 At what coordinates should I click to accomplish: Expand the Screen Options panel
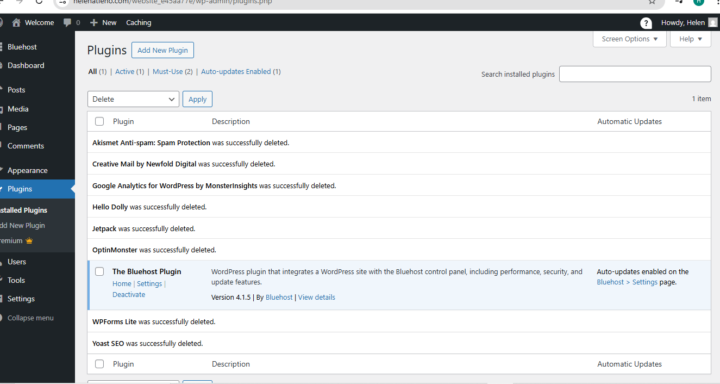pos(630,39)
